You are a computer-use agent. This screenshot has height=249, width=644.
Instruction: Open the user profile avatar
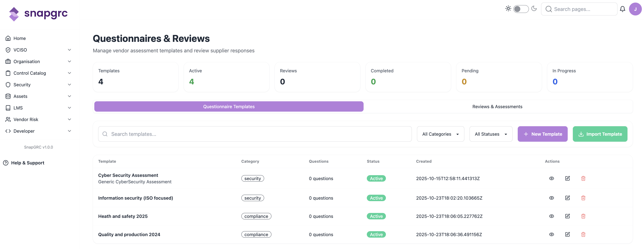pyautogui.click(x=635, y=9)
